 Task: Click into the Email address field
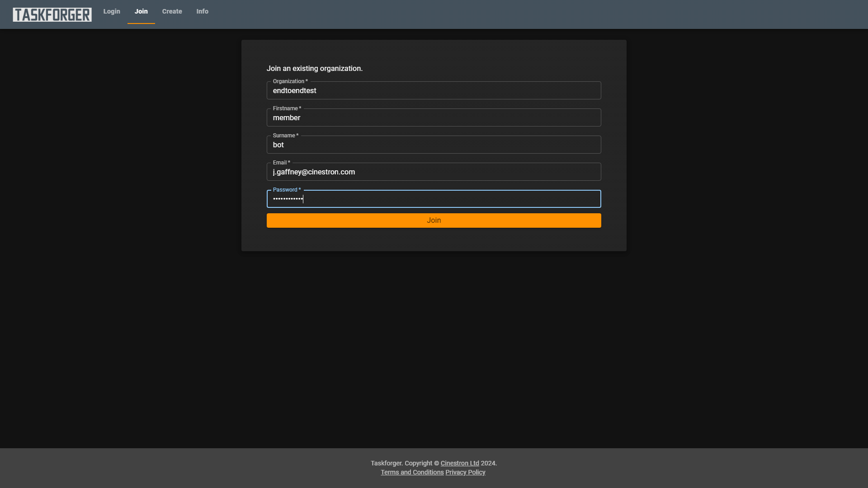434,172
